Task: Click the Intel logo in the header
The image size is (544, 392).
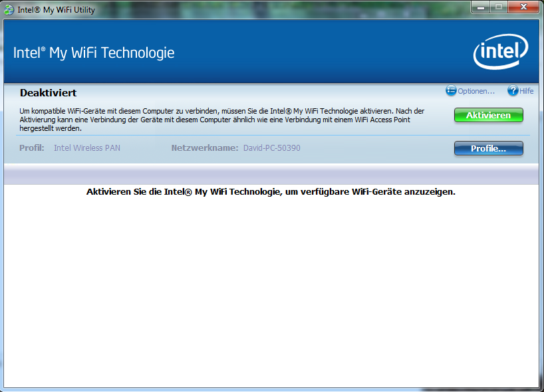Action: click(501, 52)
